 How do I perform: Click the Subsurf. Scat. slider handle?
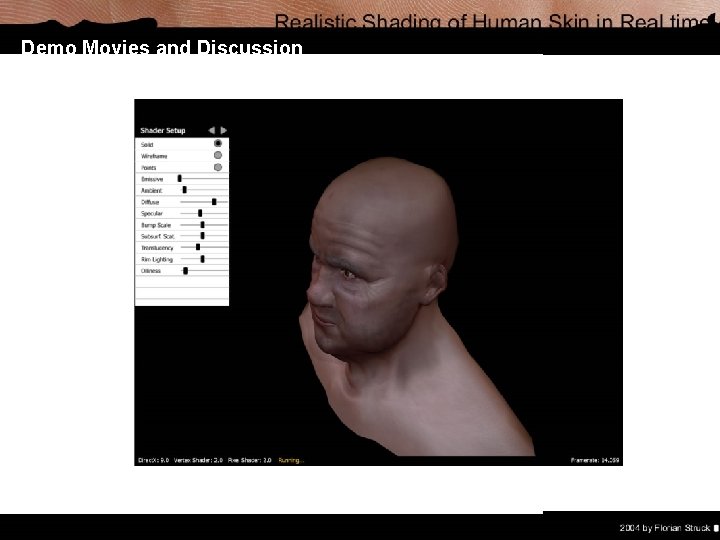click(202, 236)
